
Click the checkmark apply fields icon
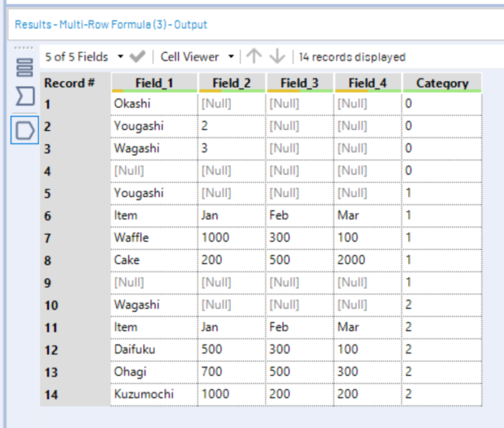(x=137, y=57)
